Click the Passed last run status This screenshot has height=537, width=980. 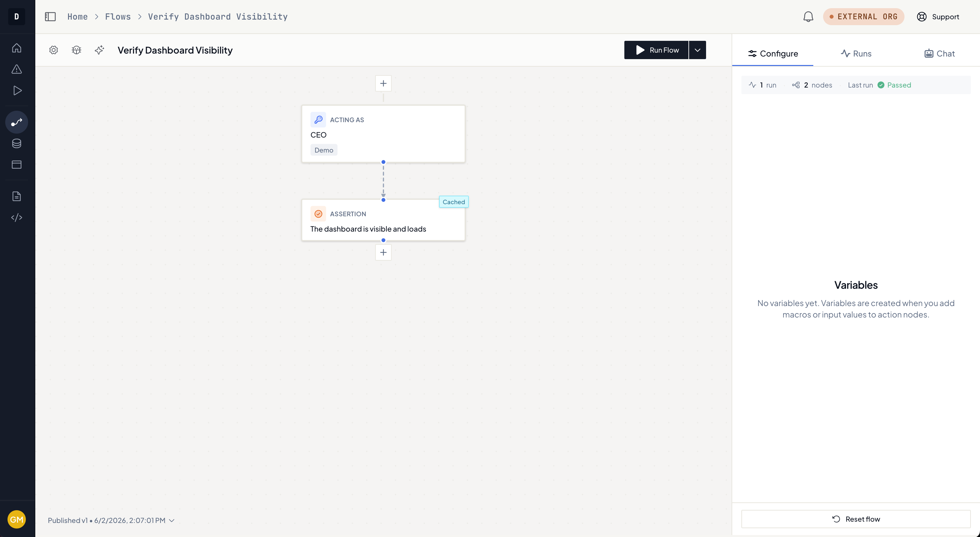click(894, 85)
